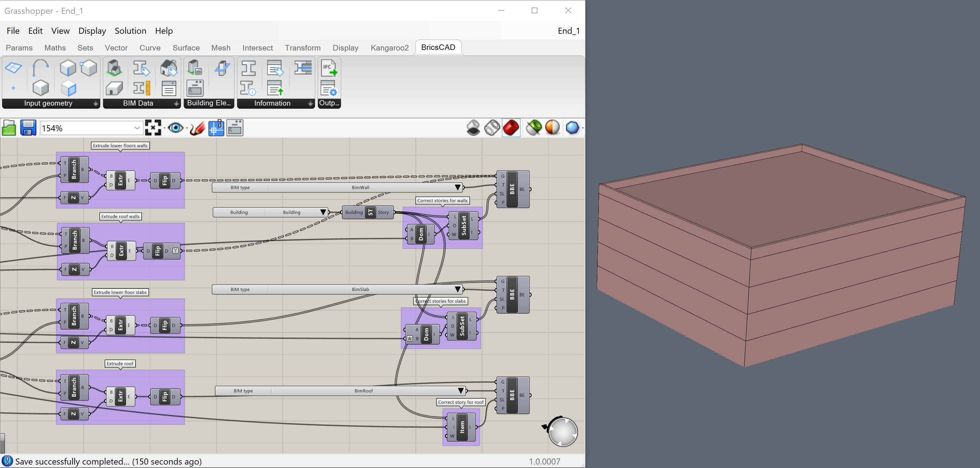The width and height of the screenshot is (980, 468).
Task: Open the Solution menu
Action: [130, 31]
